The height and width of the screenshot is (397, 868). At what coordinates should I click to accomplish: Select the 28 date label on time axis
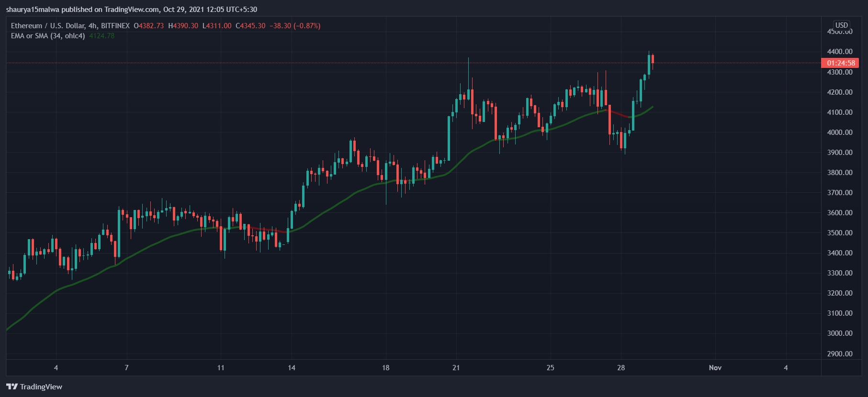[621, 367]
